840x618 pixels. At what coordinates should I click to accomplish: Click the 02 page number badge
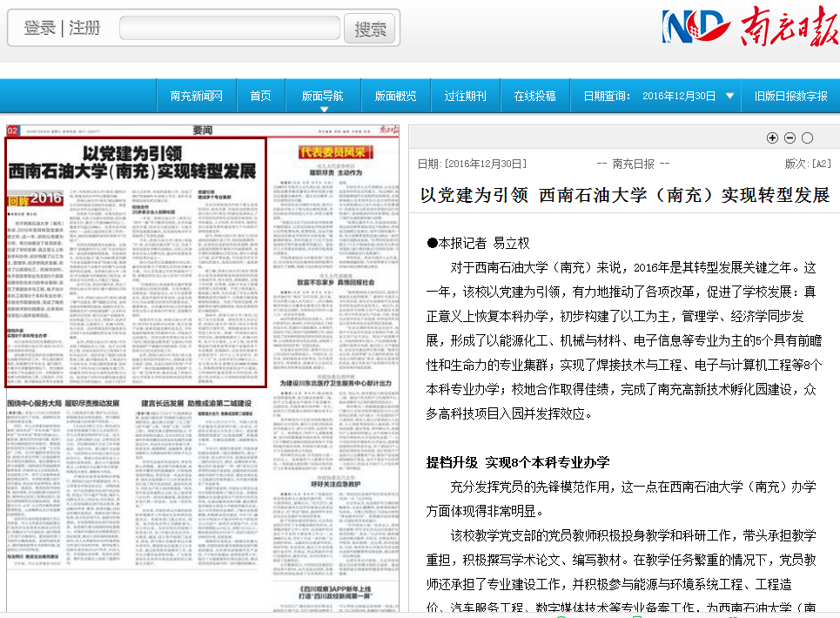pos(12,131)
